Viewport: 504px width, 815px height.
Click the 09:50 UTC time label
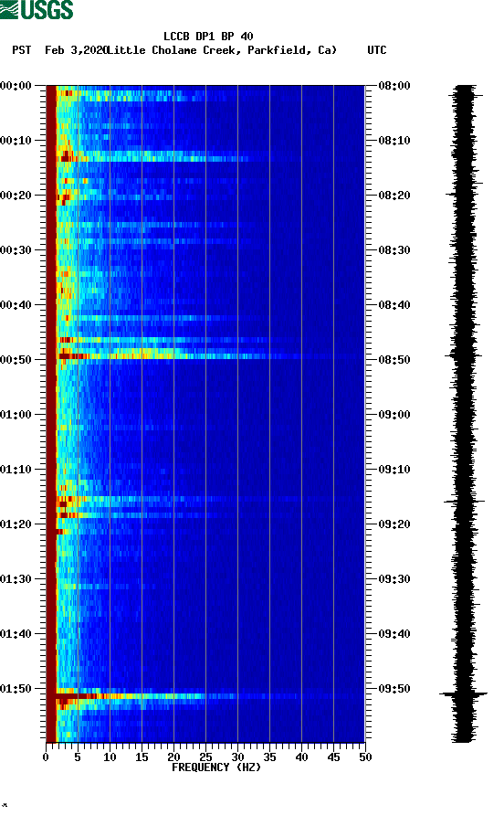click(394, 689)
